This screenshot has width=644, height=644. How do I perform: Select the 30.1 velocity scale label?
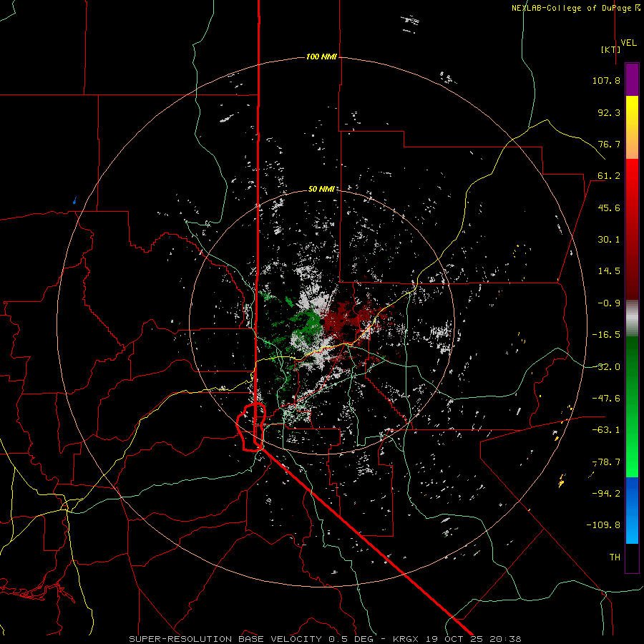(609, 240)
